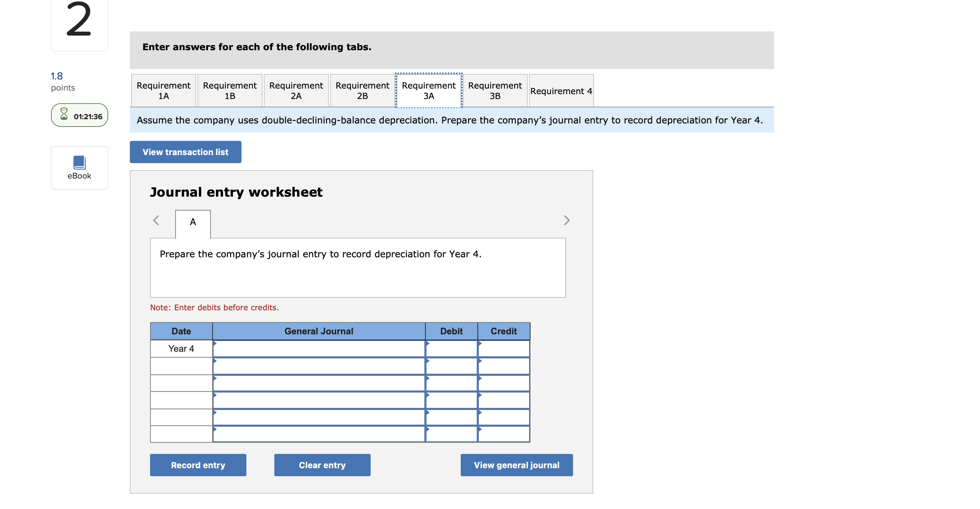980x509 pixels.
Task: Open third row General Journal account dropdown
Action: click(x=318, y=383)
